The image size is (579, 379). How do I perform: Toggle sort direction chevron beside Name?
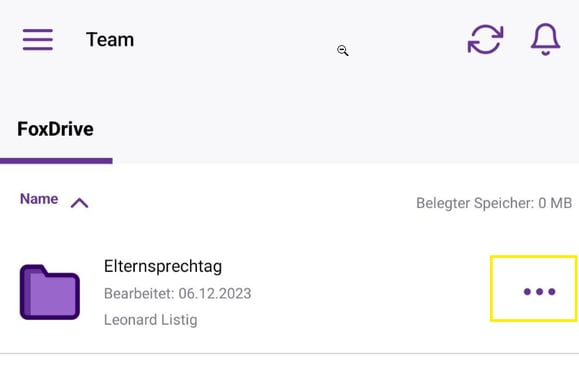pos(79,203)
